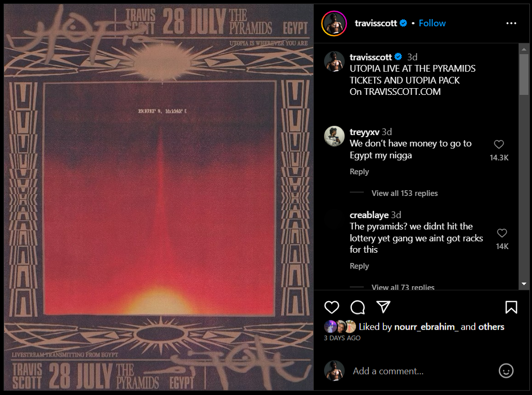Expand View all 73 replies
532x395 pixels.
pos(402,287)
